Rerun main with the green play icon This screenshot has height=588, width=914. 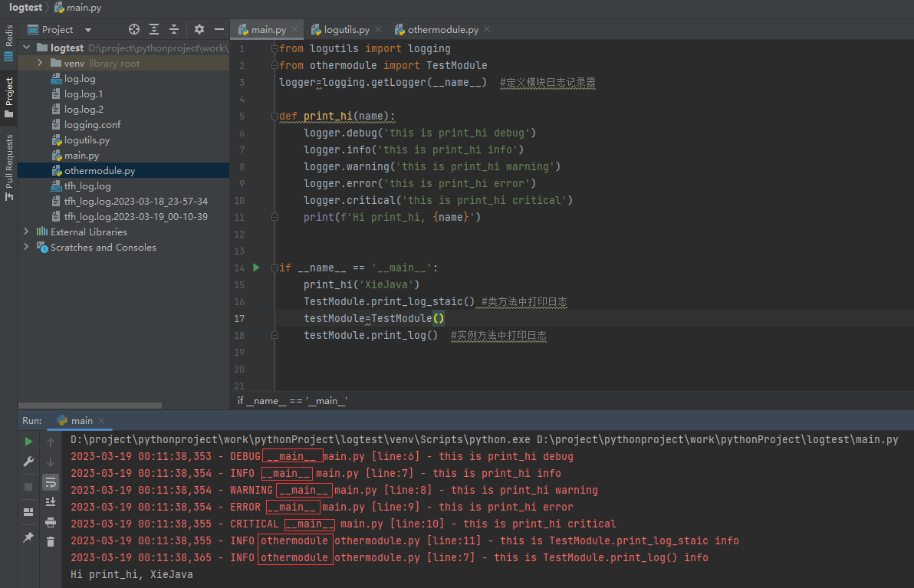[x=28, y=442]
